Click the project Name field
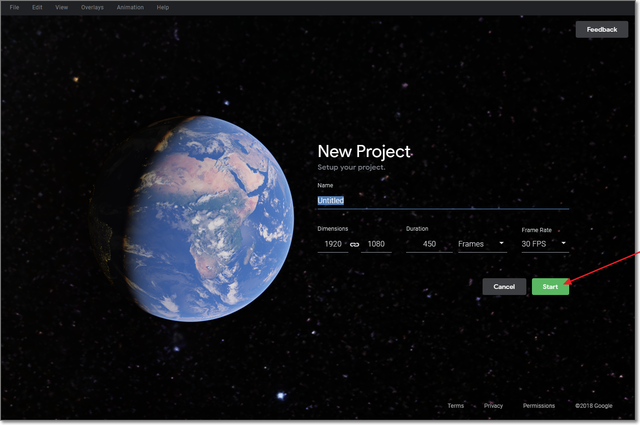Screen dimensions: 640x425 [442, 200]
